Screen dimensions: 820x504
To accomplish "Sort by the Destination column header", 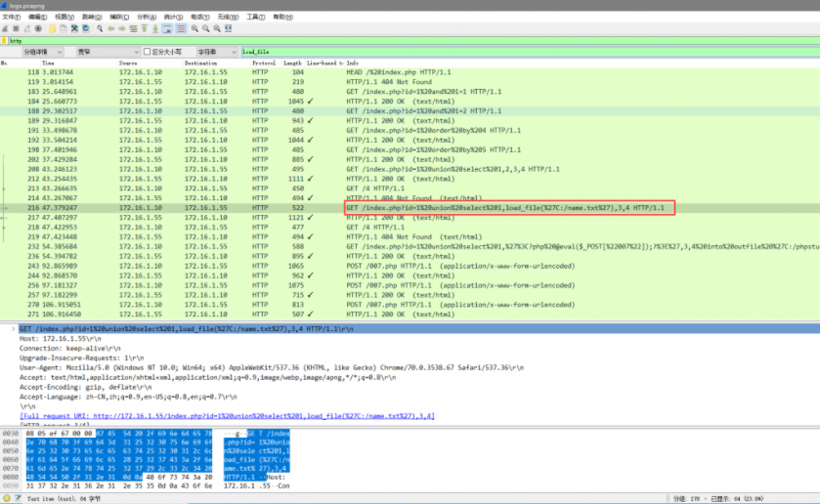I will point(200,63).
